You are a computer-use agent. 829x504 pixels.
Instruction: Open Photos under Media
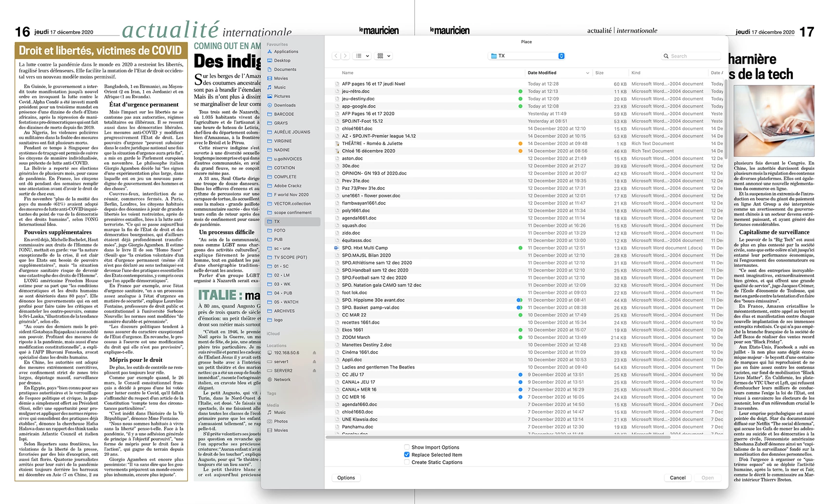(x=281, y=421)
